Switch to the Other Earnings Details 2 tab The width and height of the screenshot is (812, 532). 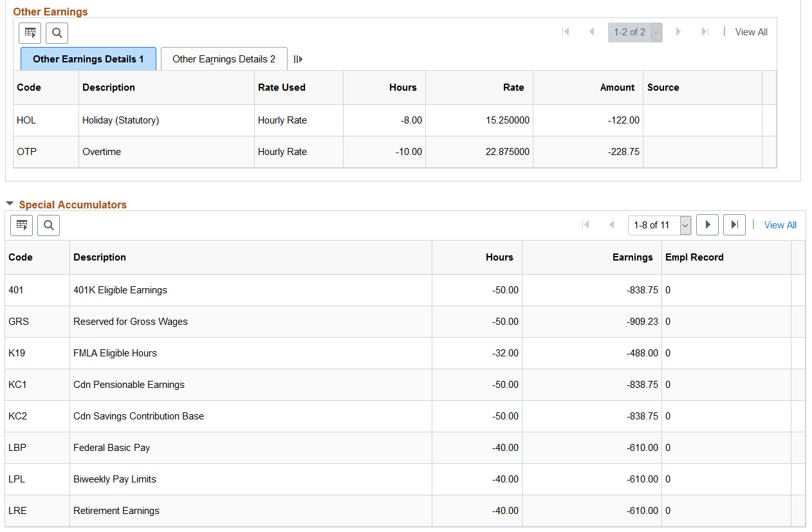tap(223, 59)
